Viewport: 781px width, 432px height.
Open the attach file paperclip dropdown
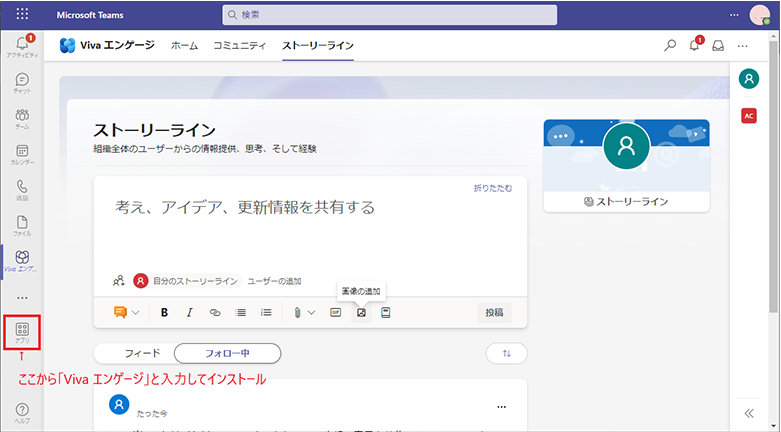[304, 312]
